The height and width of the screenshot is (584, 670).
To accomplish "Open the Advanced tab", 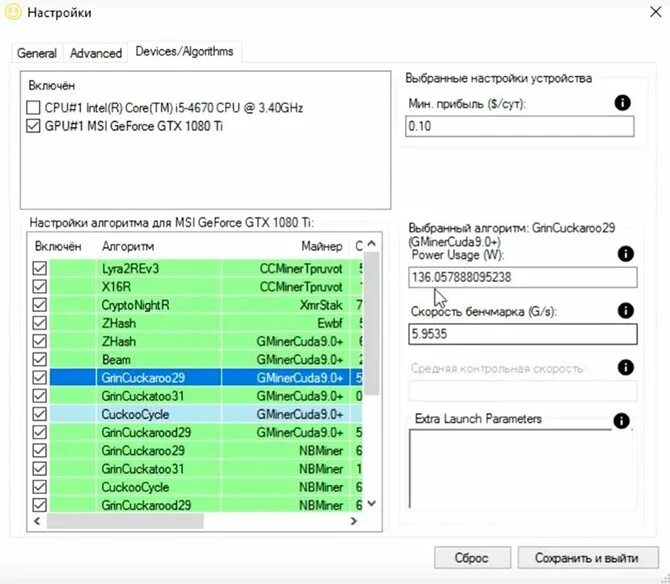I will [x=96, y=53].
